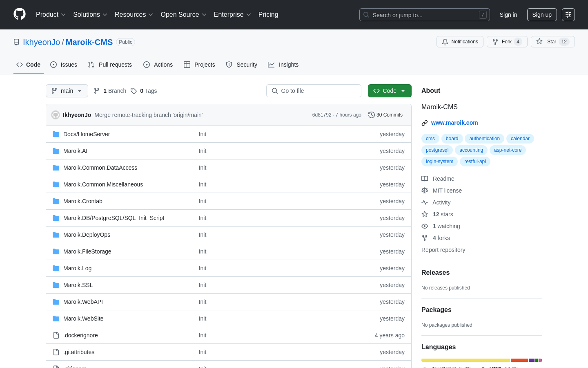Open the Maroik-CMS repository name link
Screen dimensions: 588x368
[x=89, y=42]
